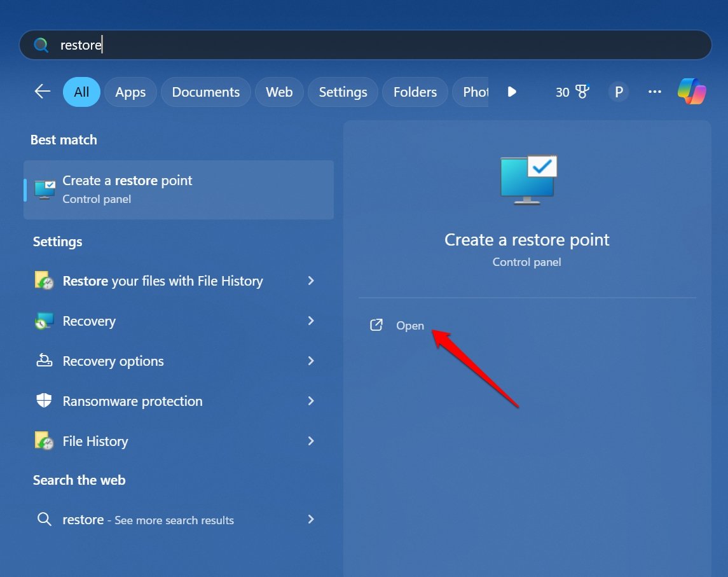Open 'restore - See more search results'
728x577 pixels.
click(x=179, y=519)
